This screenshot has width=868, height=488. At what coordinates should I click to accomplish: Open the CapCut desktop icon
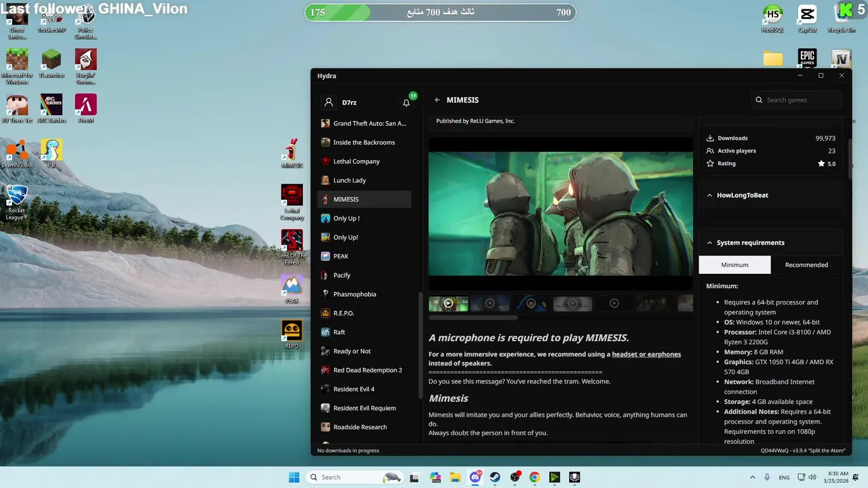[x=807, y=18]
